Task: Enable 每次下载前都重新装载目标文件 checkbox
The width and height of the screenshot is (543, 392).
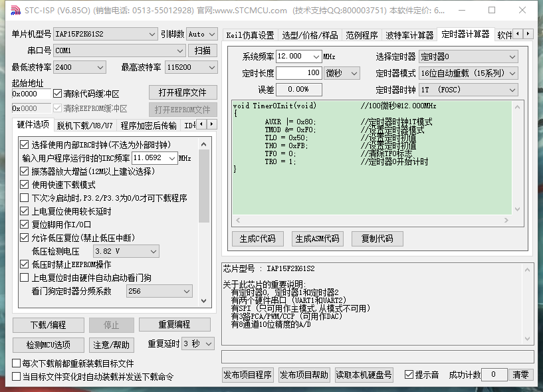Action: tap(16, 363)
